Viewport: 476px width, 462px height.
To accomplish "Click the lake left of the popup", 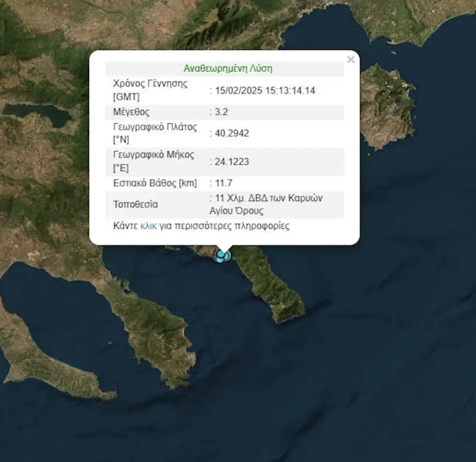I will [x=37, y=114].
